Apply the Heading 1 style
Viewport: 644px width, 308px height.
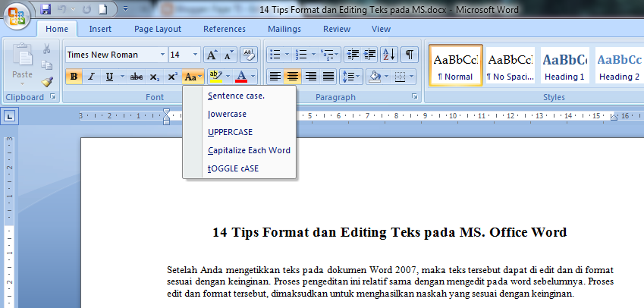[x=564, y=66]
